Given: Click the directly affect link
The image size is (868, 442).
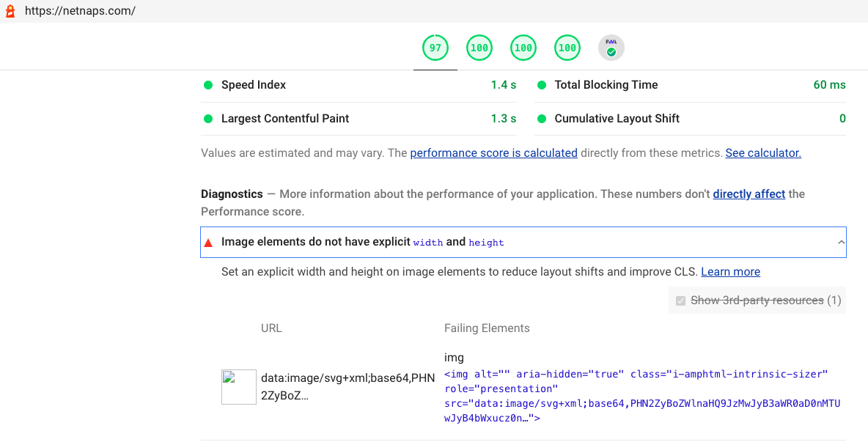Looking at the screenshot, I should (749, 194).
